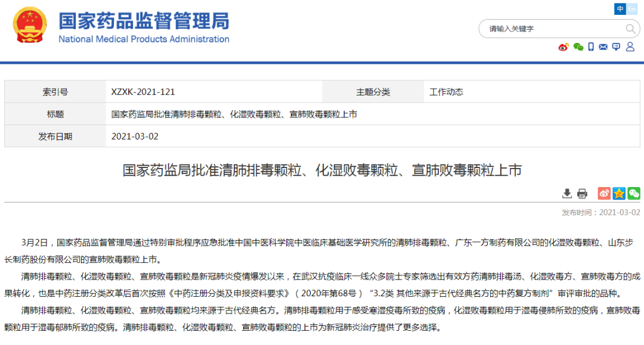Open the user account icon

(x=630, y=46)
